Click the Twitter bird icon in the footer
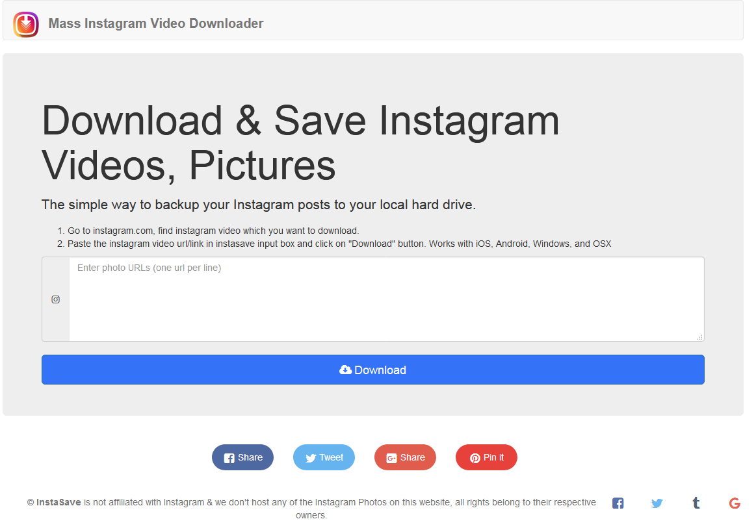 coord(657,503)
